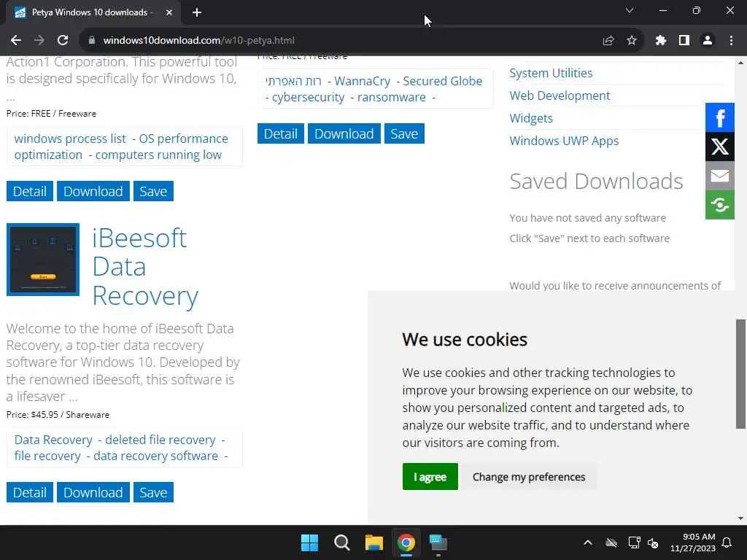Open the Widgets category

[531, 118]
